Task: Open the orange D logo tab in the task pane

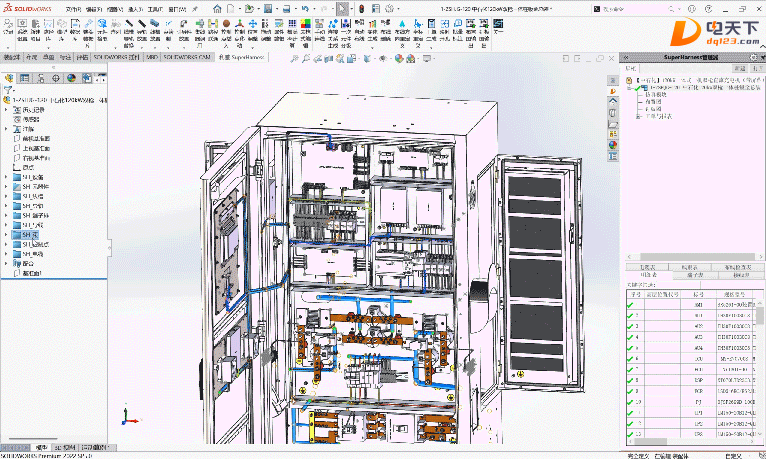Action: coord(613,91)
